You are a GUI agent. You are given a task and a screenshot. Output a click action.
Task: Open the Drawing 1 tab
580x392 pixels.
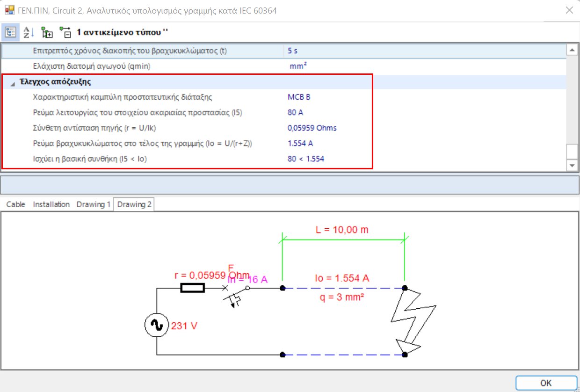94,204
